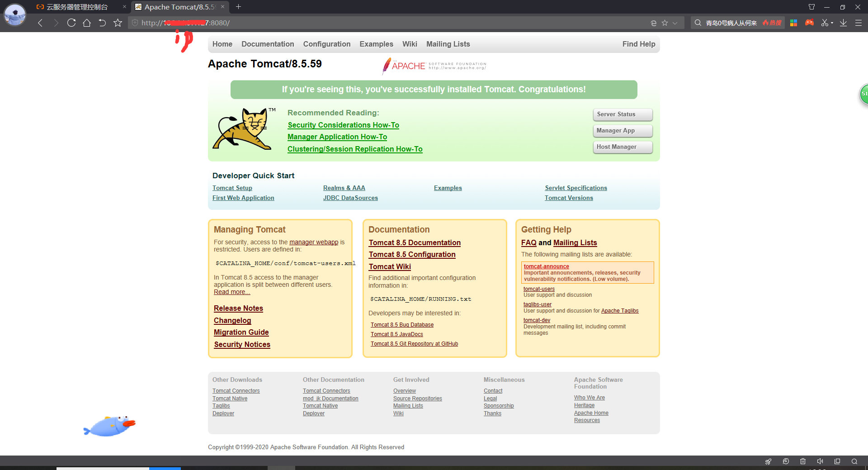The height and width of the screenshot is (470, 868).
Task: Open mod_jk Documentation link
Action: click(x=330, y=399)
